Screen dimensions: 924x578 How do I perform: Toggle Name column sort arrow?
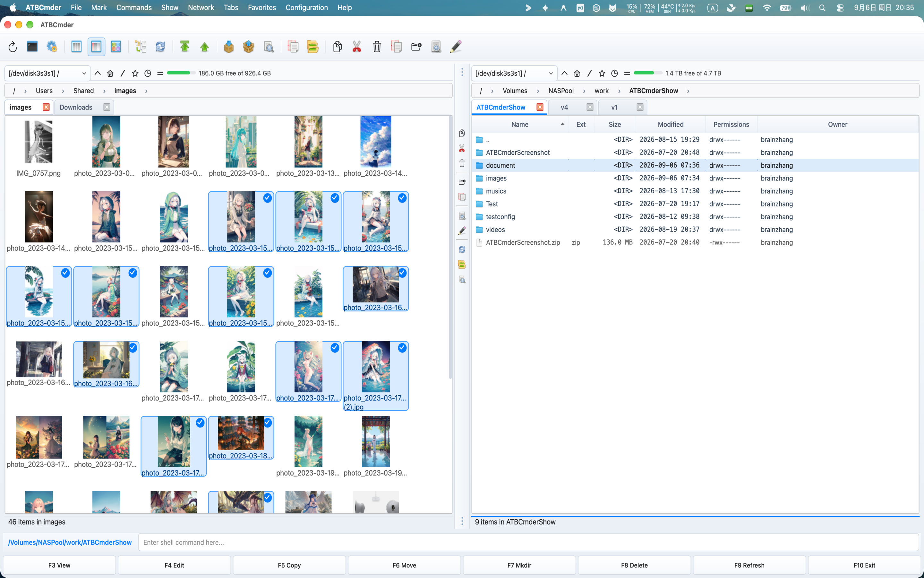(x=562, y=124)
